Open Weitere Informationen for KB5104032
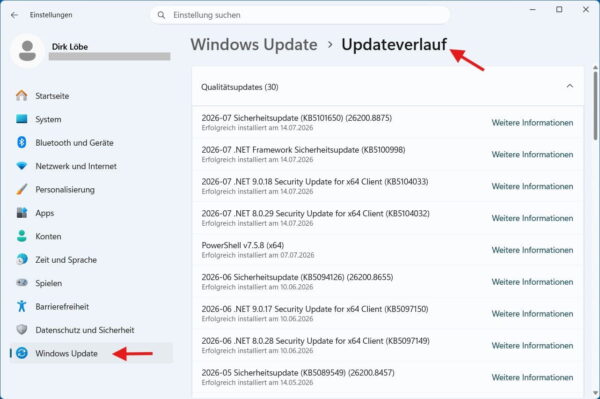The height and width of the screenshot is (399, 600). pyautogui.click(x=532, y=218)
